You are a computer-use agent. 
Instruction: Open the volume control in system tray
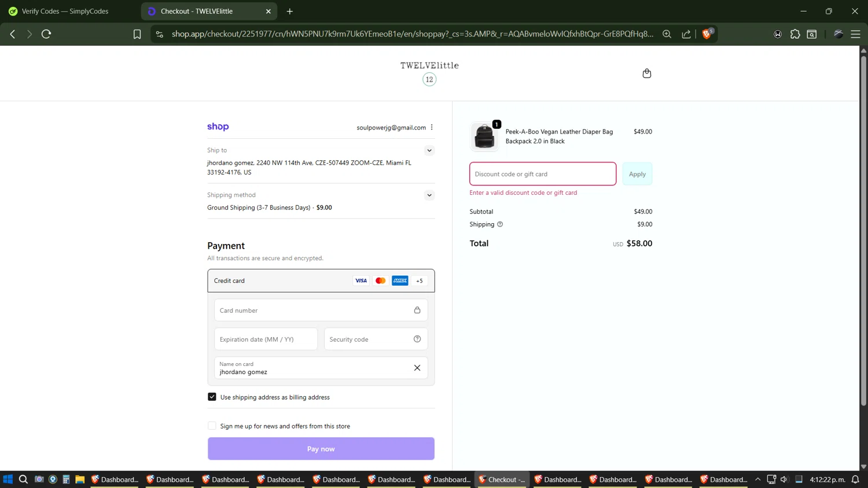point(784,479)
